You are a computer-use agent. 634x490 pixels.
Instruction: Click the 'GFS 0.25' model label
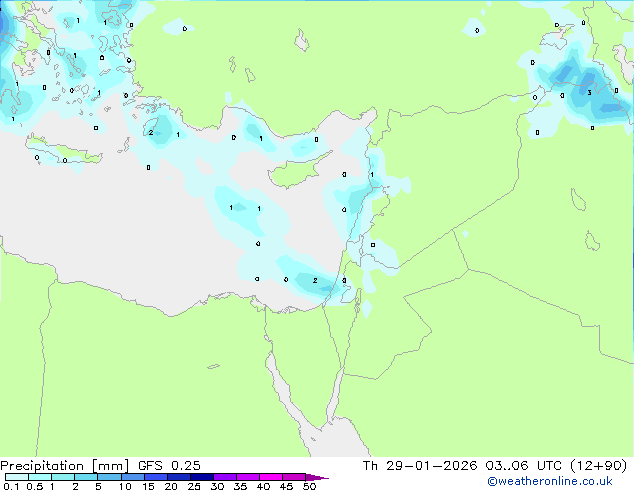[x=169, y=466]
